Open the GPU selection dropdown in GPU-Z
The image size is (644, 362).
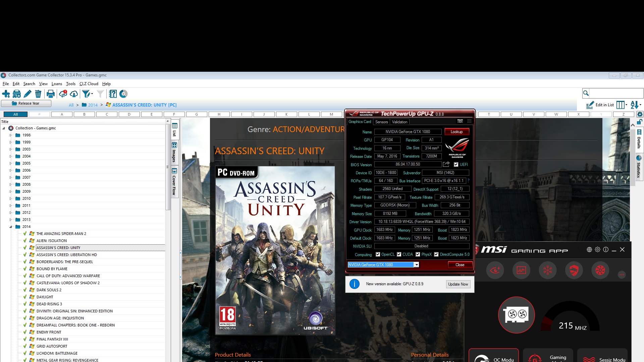[416, 265]
